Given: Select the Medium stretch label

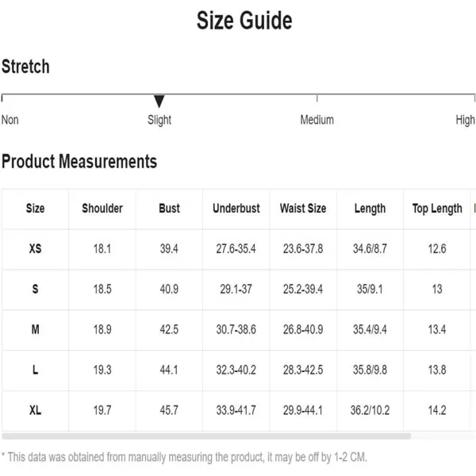Looking at the screenshot, I should 317,120.
